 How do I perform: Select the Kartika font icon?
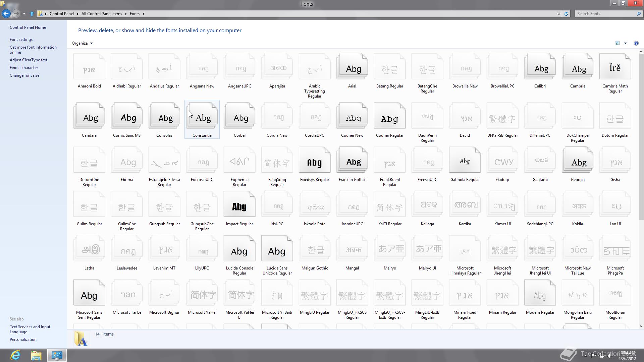pos(465,204)
